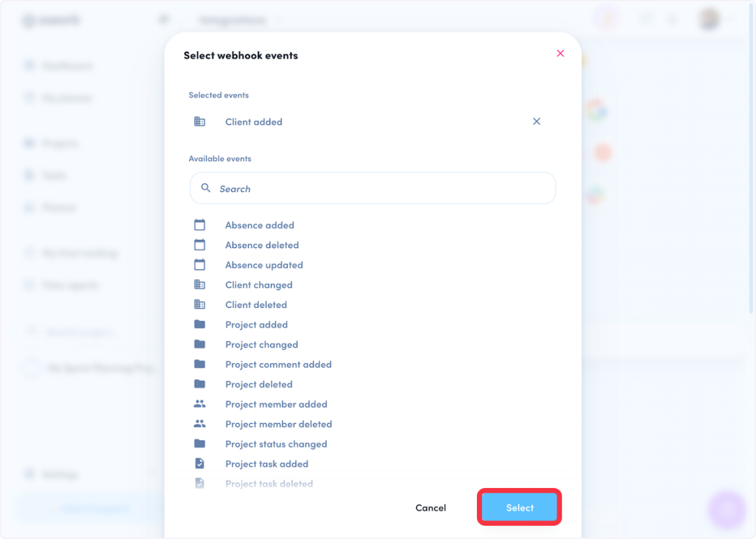
Task: Choose the Client deleted event
Action: [x=255, y=305]
